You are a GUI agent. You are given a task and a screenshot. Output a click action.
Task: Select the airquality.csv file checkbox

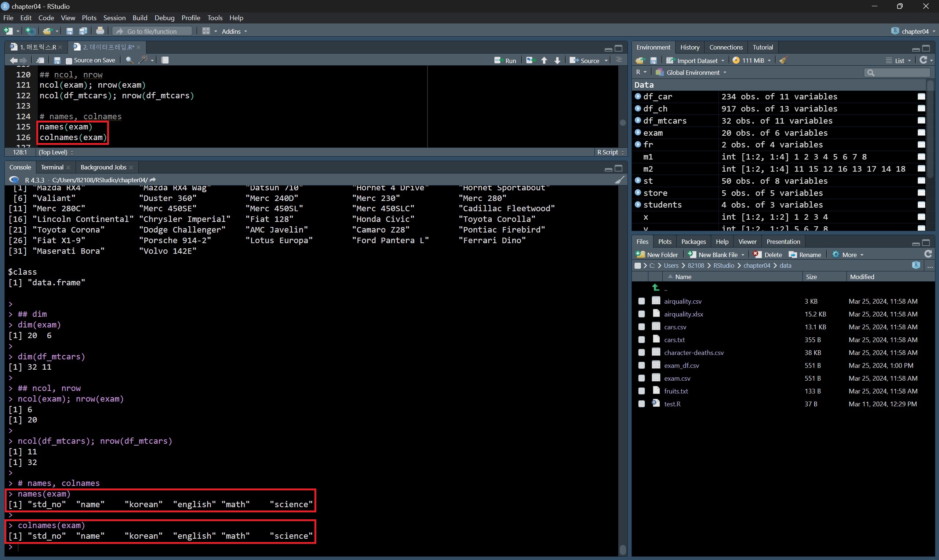[641, 301]
